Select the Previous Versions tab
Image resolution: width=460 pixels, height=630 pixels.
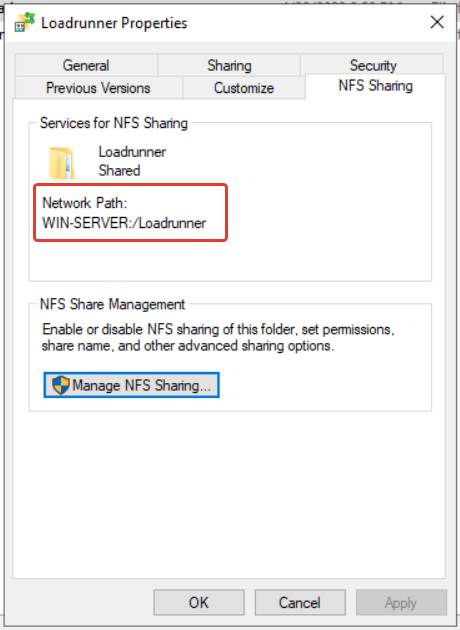(98, 88)
